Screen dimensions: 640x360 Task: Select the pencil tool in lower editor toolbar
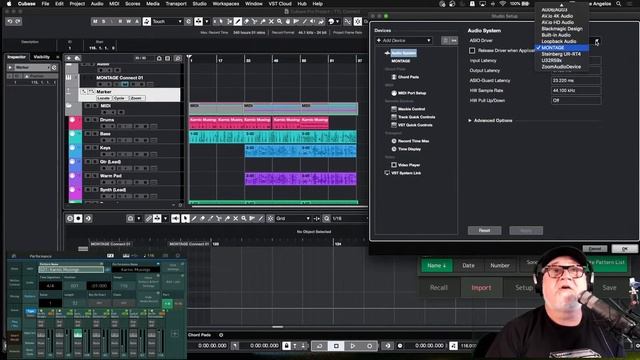(194, 219)
